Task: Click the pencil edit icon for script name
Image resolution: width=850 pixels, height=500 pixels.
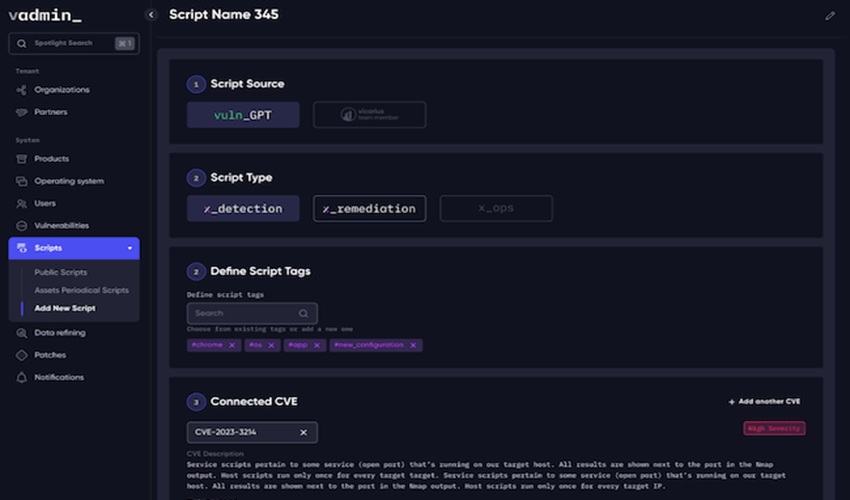Action: click(830, 16)
